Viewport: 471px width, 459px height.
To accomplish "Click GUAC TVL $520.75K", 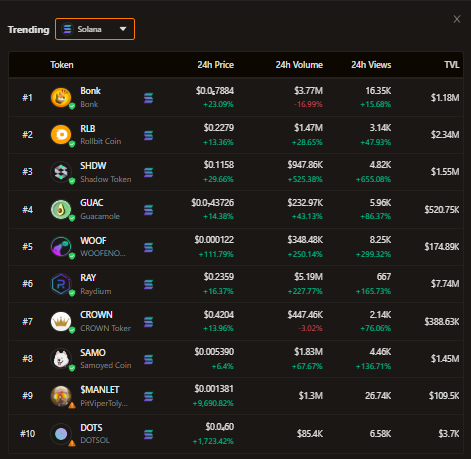I will [x=442, y=209].
